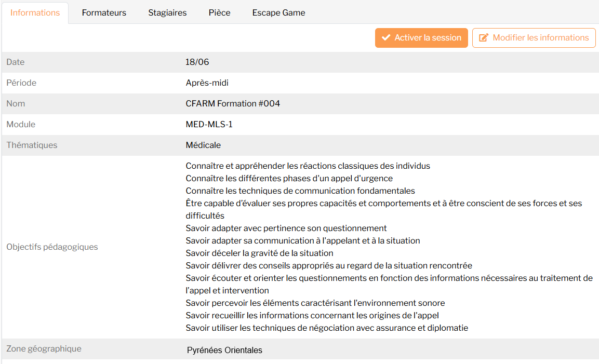Select the objective about l'appel d'urgence phases
Viewport: 599px width, 364px height.
click(x=291, y=178)
